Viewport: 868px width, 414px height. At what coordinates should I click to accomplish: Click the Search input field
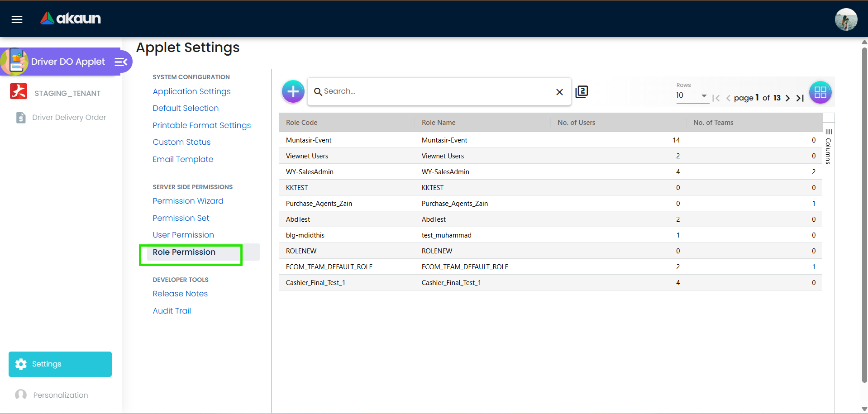(430, 91)
